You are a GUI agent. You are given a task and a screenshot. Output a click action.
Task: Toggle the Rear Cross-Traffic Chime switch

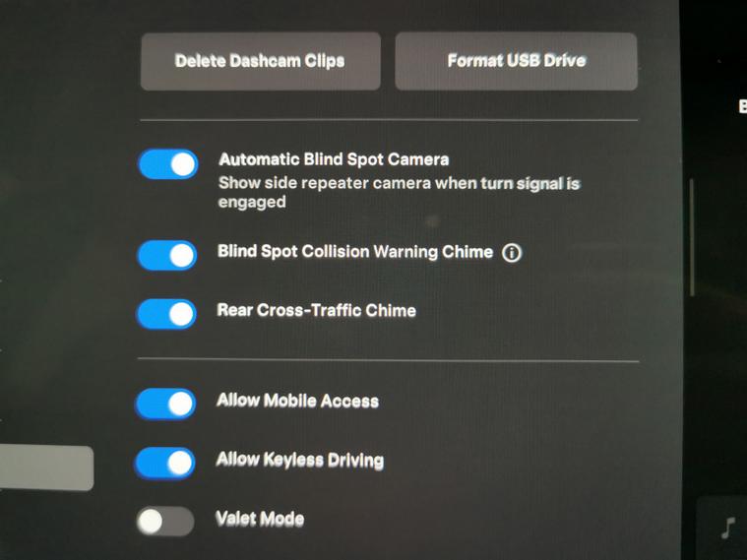(x=166, y=314)
